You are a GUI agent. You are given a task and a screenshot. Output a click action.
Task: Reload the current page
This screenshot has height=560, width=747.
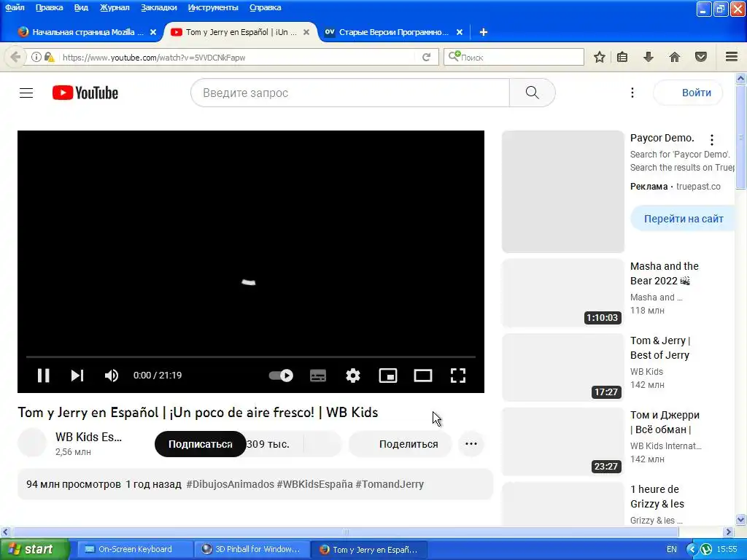click(x=426, y=57)
